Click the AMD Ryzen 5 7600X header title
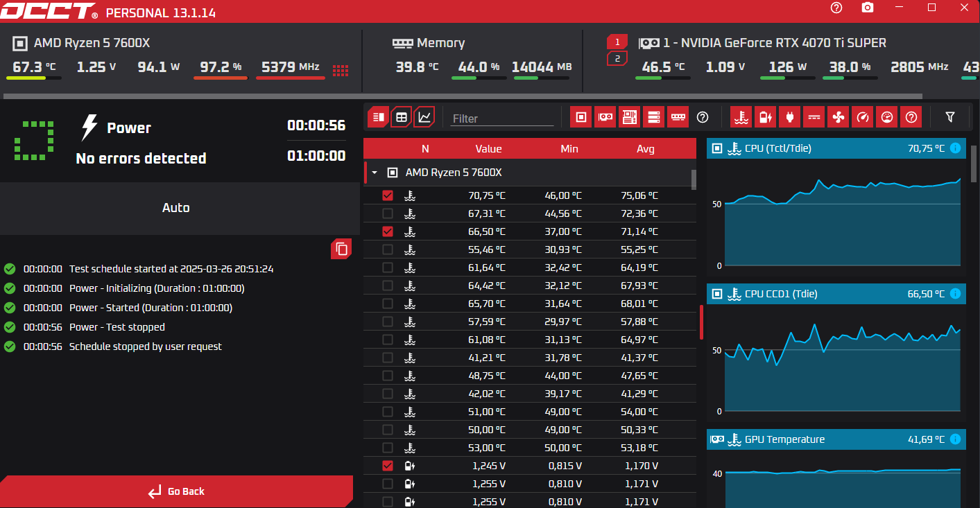 tap(92, 43)
